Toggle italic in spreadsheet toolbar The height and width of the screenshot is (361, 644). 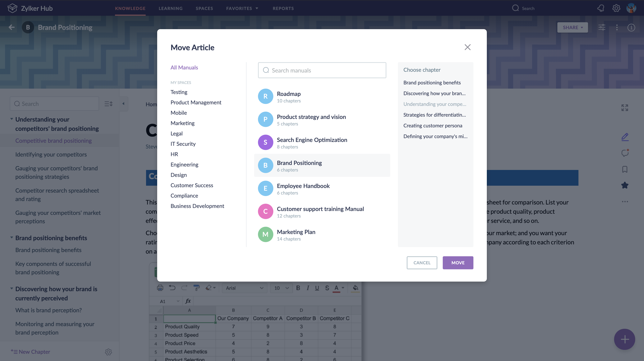click(308, 288)
